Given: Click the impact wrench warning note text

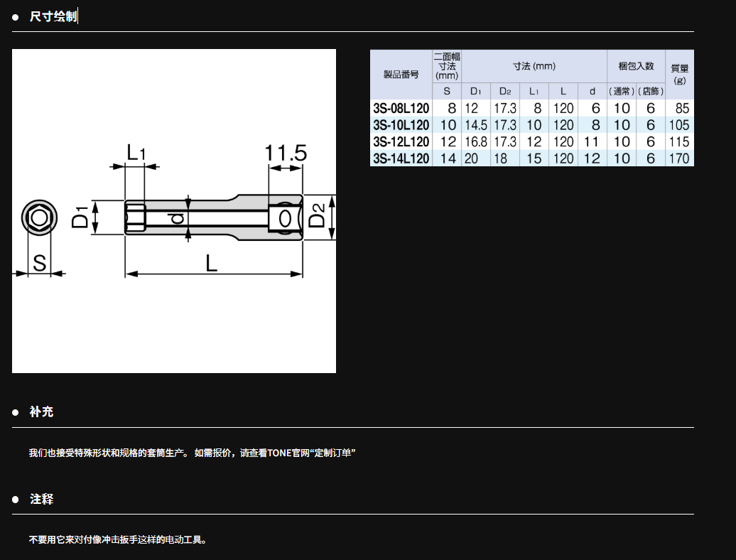Looking at the screenshot, I should (x=118, y=540).
